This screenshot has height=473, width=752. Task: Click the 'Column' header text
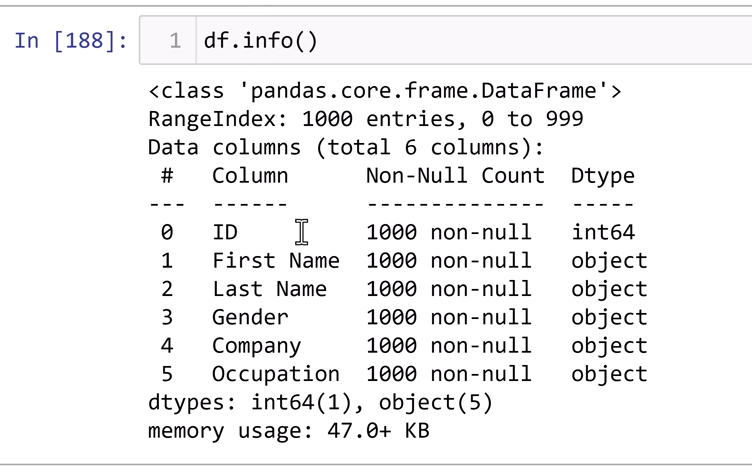[x=250, y=176]
